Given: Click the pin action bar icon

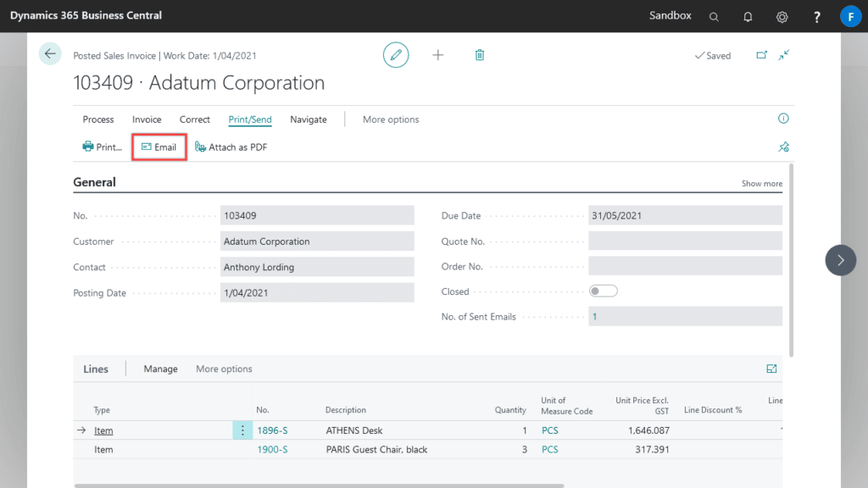Looking at the screenshot, I should pyautogui.click(x=783, y=147).
